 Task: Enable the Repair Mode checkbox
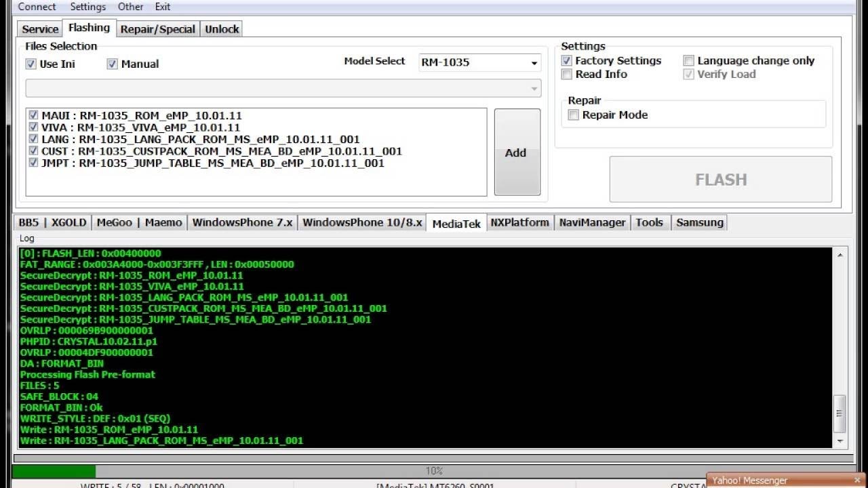[x=573, y=115]
